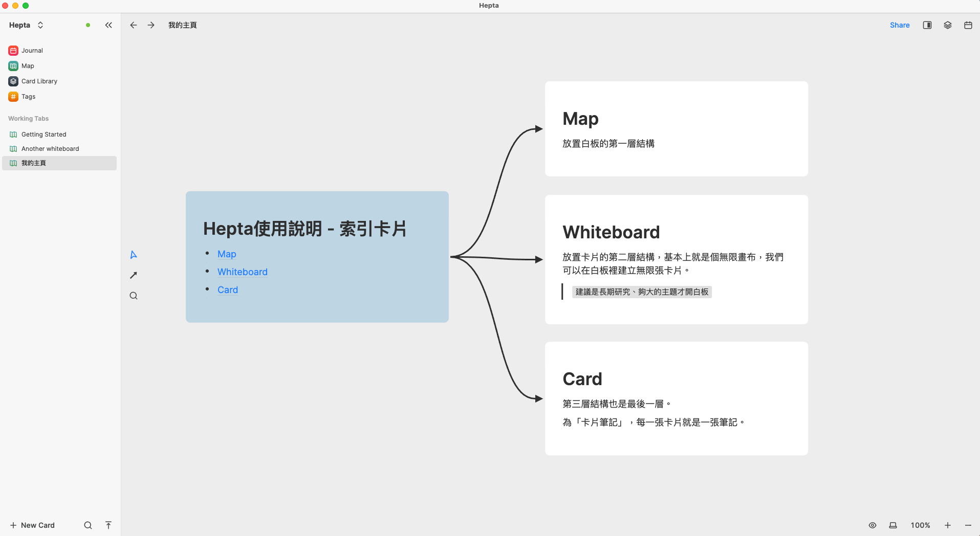Open the Hepta workspace switcher chevrons
The image size is (980, 536).
[40, 25]
